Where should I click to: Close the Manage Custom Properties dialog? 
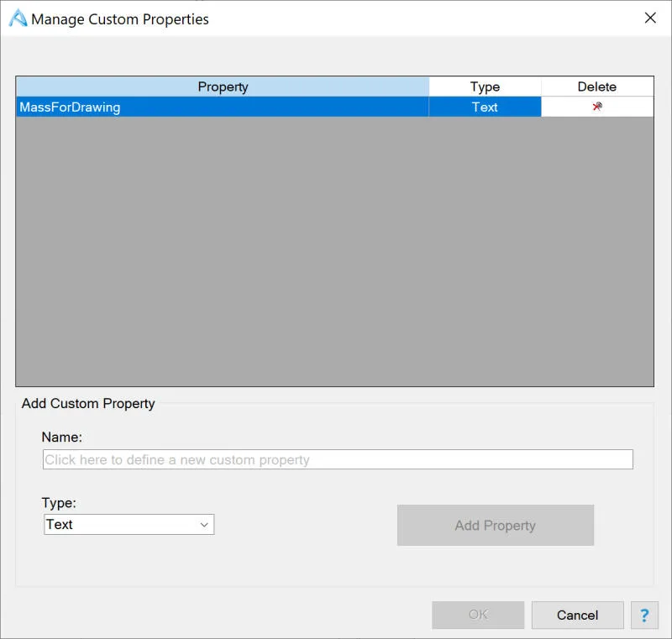pos(650,18)
